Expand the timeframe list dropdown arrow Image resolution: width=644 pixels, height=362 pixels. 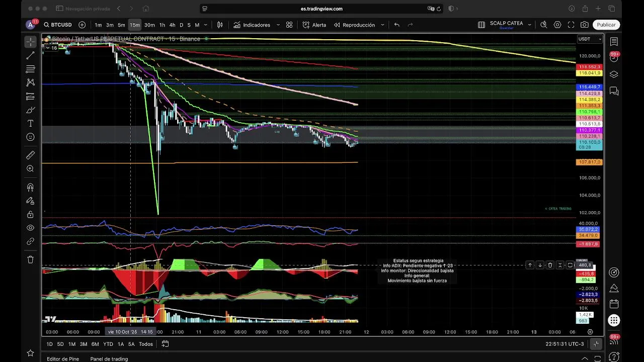tap(205, 25)
